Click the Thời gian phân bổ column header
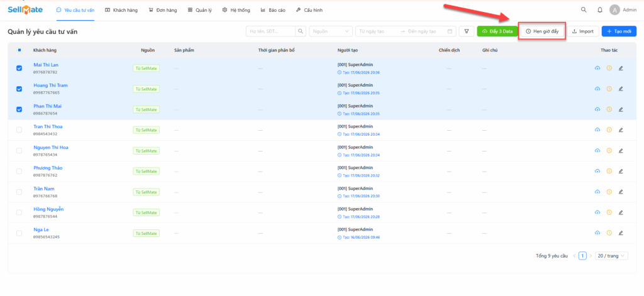644x296 pixels. point(277,50)
